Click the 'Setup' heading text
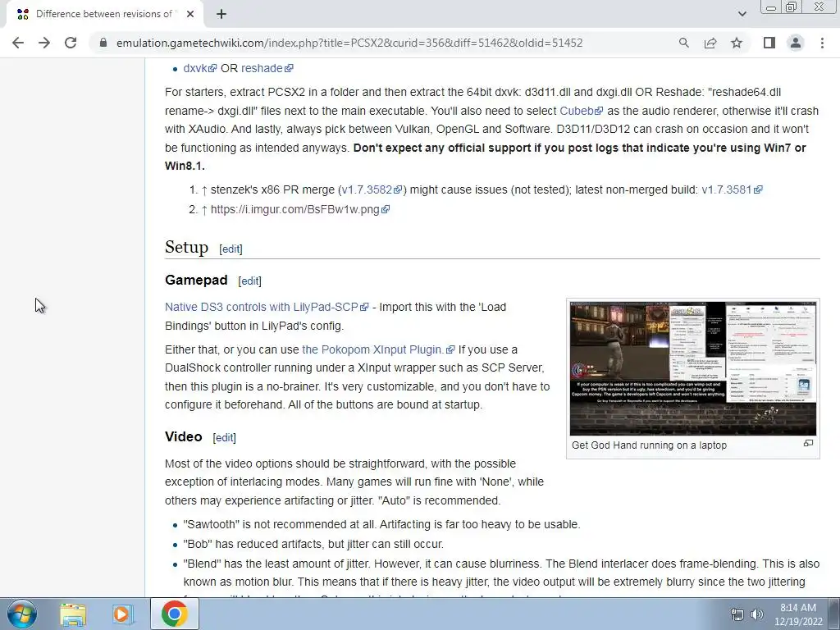Viewport: 840px width, 630px height. click(186, 248)
